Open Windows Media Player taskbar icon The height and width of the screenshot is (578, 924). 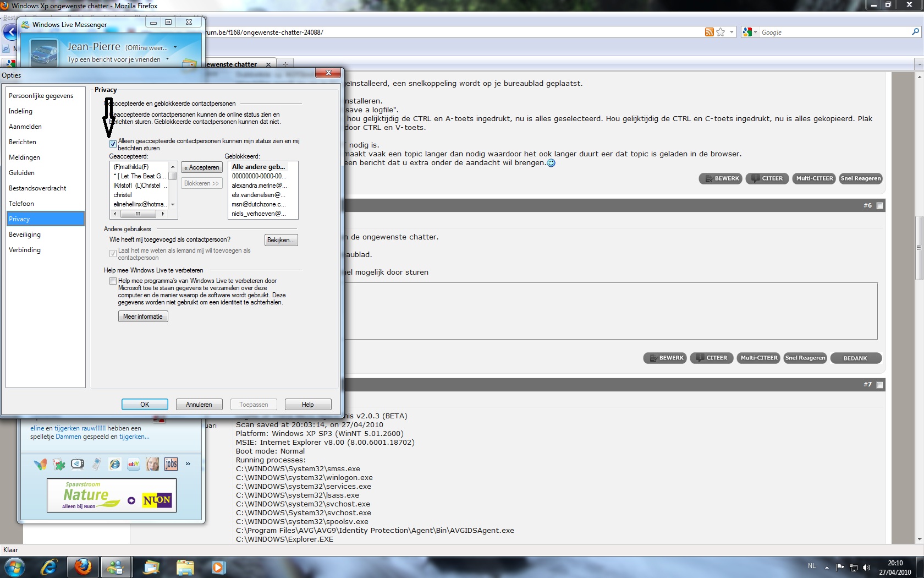click(x=218, y=567)
